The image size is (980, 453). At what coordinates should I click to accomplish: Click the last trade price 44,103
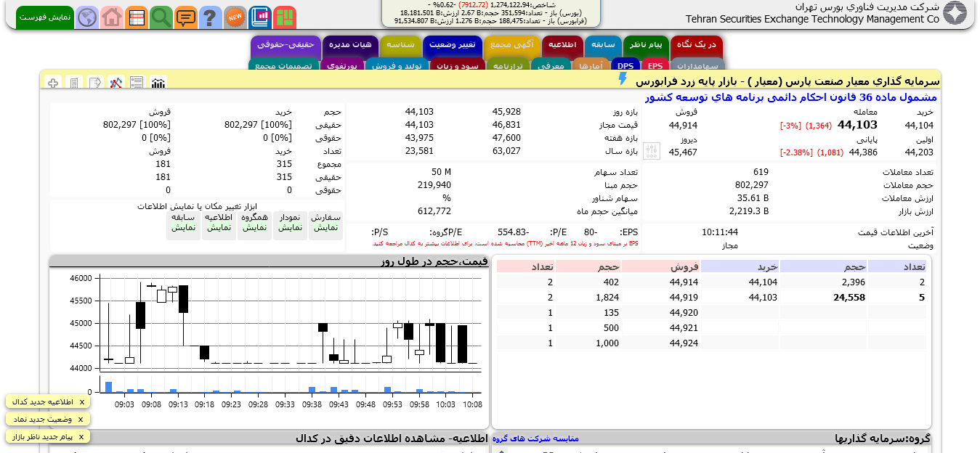857,125
